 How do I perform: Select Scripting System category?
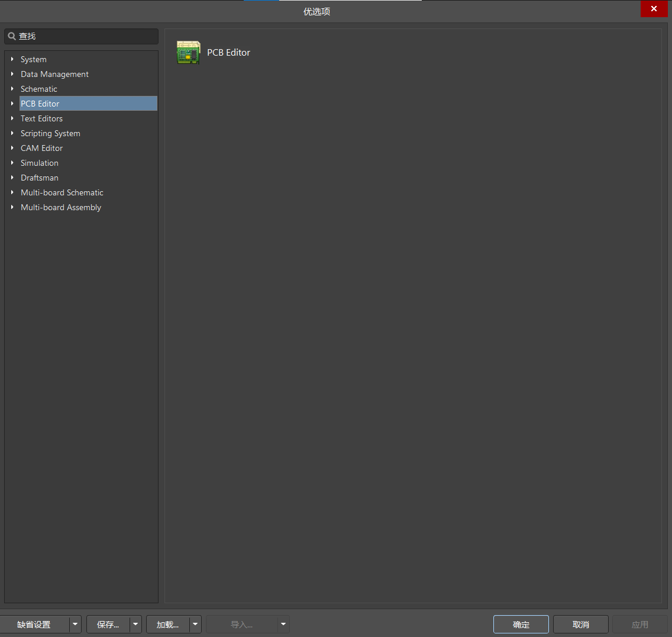tap(50, 133)
